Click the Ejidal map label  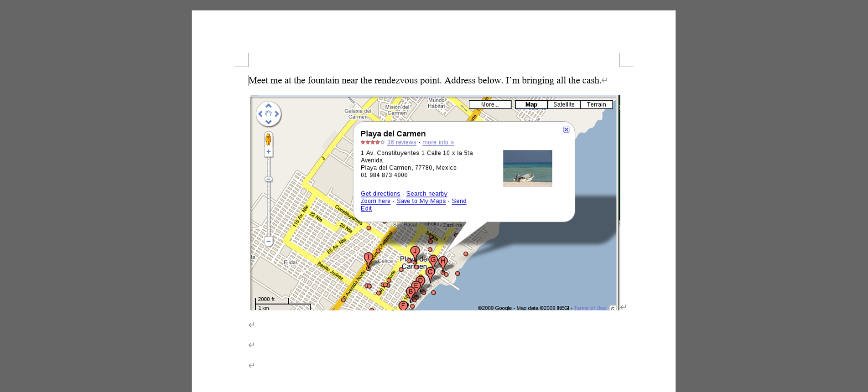coord(290,262)
